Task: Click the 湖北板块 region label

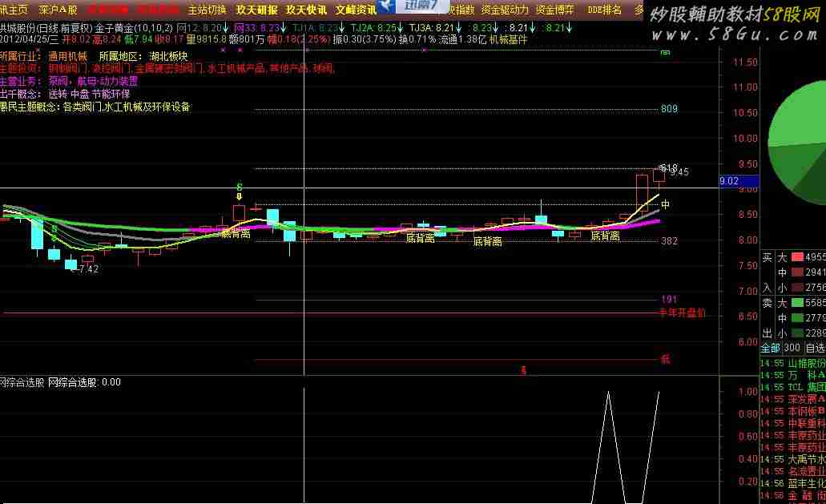Action: 168,56
